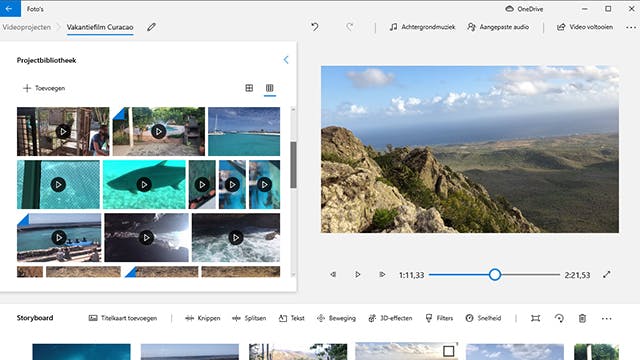Collapse the Projectbibliotheek panel
The height and width of the screenshot is (360, 640).
[x=286, y=60]
